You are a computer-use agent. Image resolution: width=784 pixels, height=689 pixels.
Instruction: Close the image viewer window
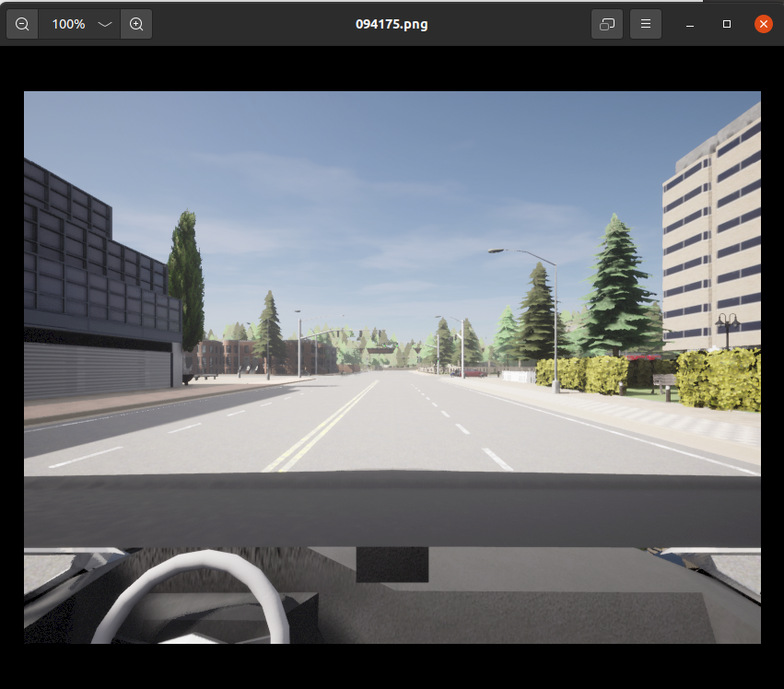(x=764, y=24)
